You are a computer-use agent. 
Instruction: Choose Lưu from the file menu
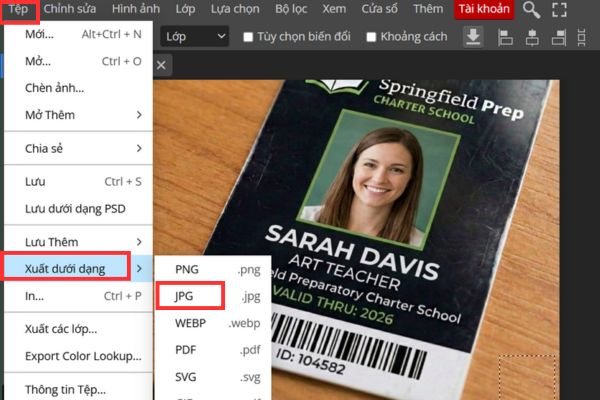pyautogui.click(x=78, y=181)
